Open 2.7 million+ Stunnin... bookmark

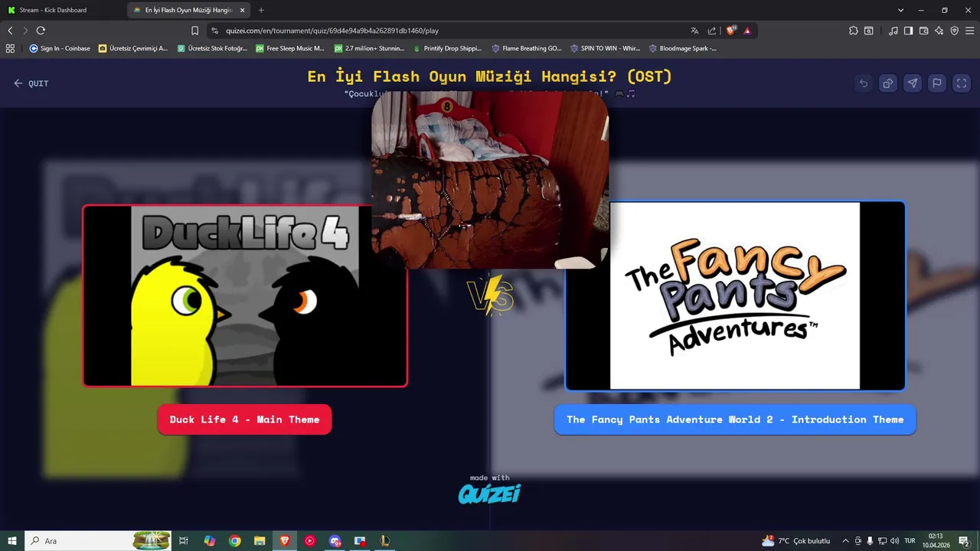pos(369,48)
